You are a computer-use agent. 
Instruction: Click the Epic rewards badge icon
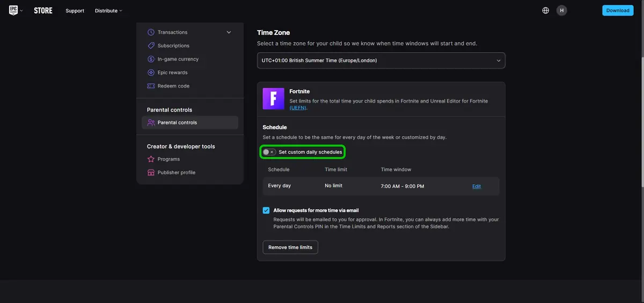point(151,72)
